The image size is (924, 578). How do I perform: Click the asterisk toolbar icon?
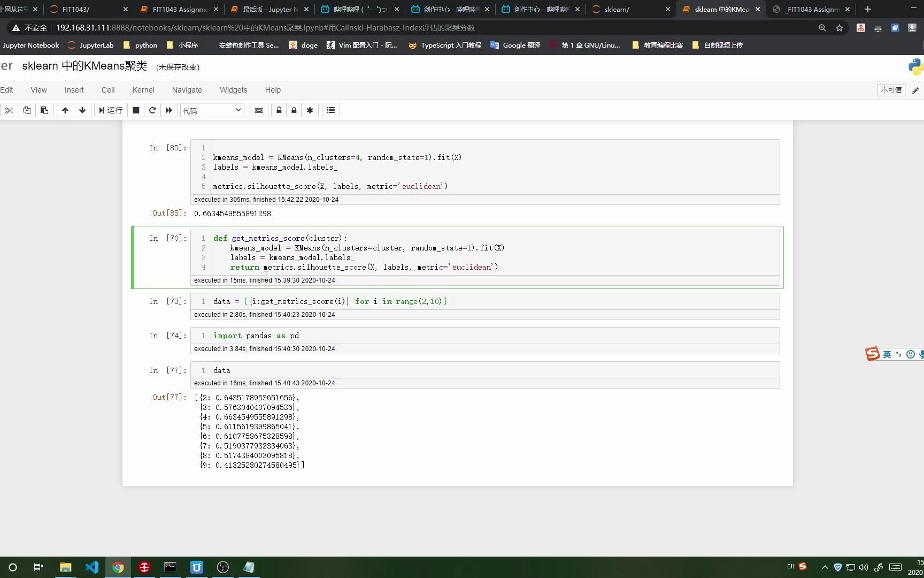pyautogui.click(x=310, y=110)
